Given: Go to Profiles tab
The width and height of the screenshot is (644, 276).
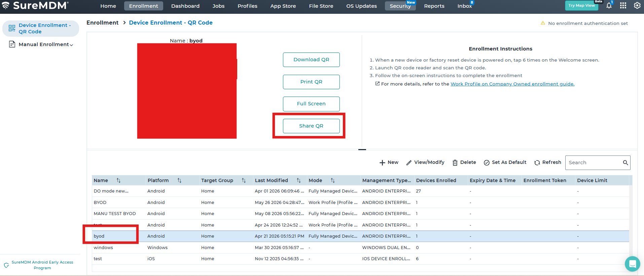Looking at the screenshot, I should [247, 6].
